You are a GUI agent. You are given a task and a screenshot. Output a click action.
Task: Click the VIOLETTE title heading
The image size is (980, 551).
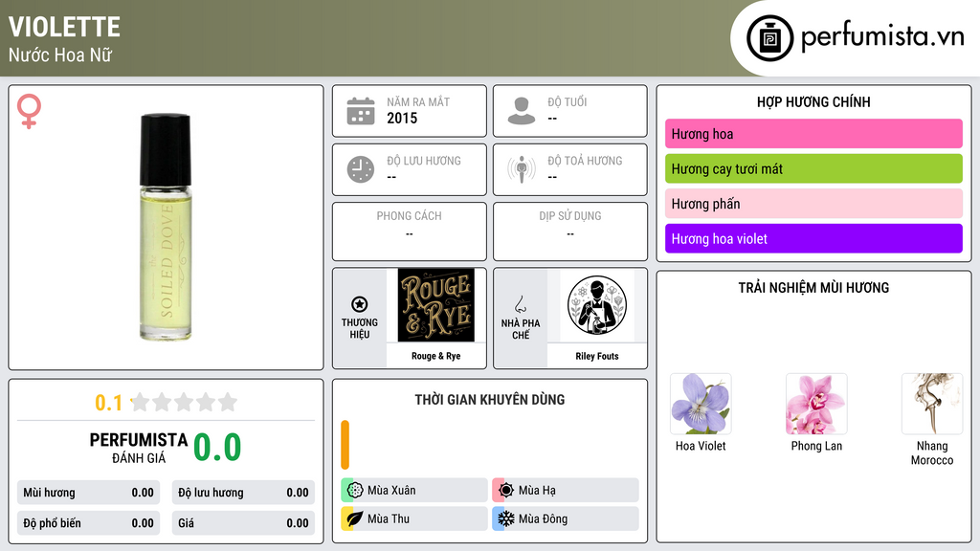click(64, 27)
